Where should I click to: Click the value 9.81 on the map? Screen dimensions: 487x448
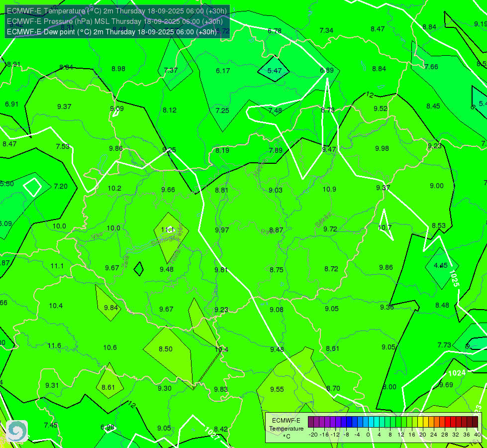point(221,270)
